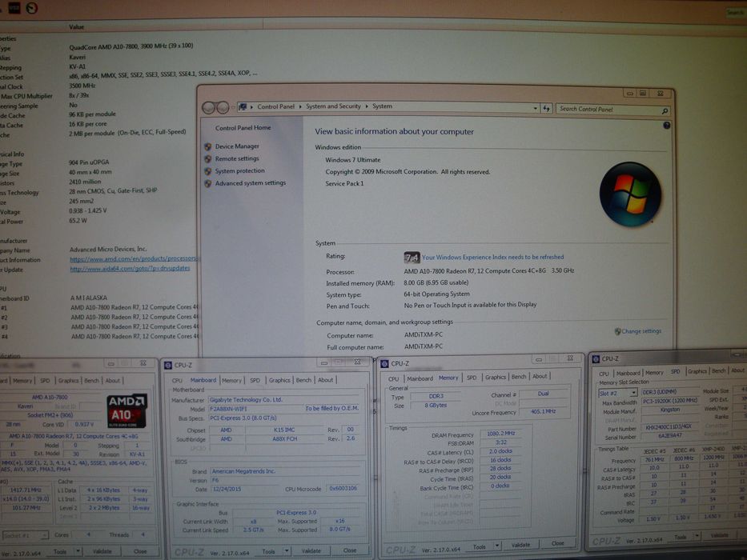
Task: Select the Gigabyte Technology Co. Ltd. manufacturer field
Action: click(284, 400)
